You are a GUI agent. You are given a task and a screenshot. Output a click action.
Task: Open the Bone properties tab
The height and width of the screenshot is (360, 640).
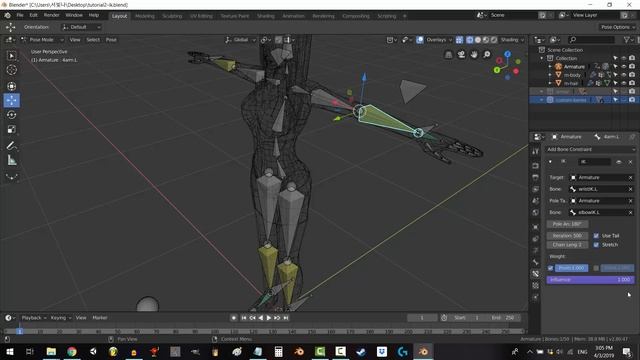click(x=536, y=262)
